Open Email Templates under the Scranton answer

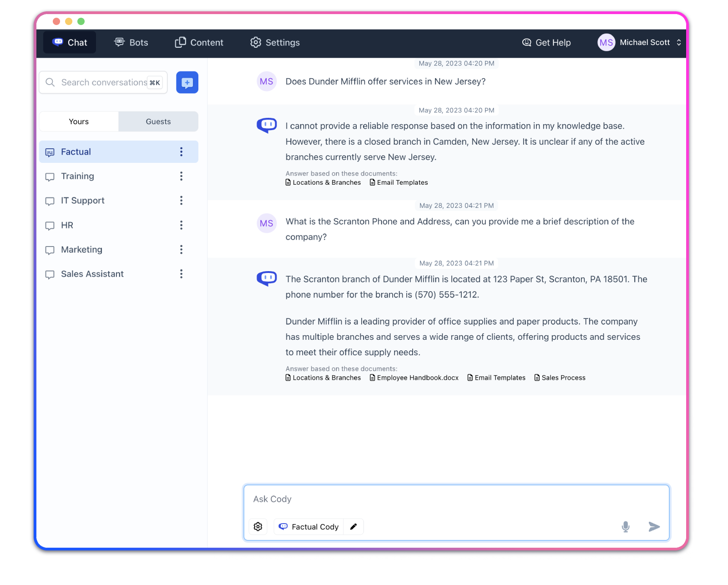[x=496, y=378]
